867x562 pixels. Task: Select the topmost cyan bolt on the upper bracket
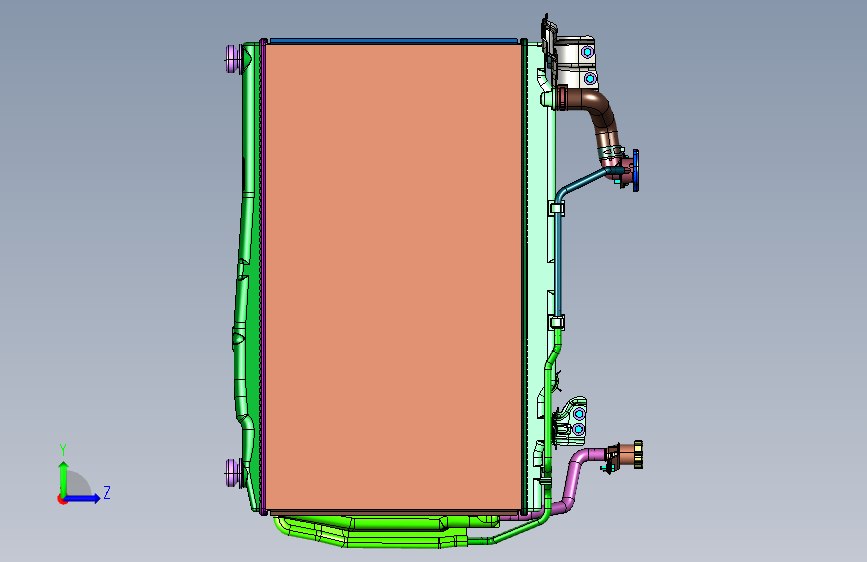(587, 53)
